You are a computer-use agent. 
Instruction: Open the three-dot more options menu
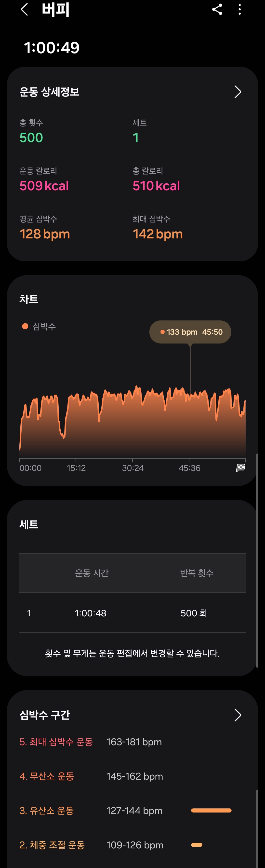[x=240, y=9]
